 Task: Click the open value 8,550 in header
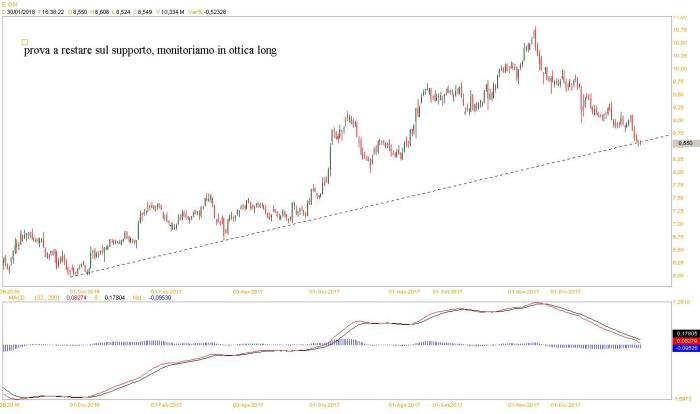click(x=80, y=12)
